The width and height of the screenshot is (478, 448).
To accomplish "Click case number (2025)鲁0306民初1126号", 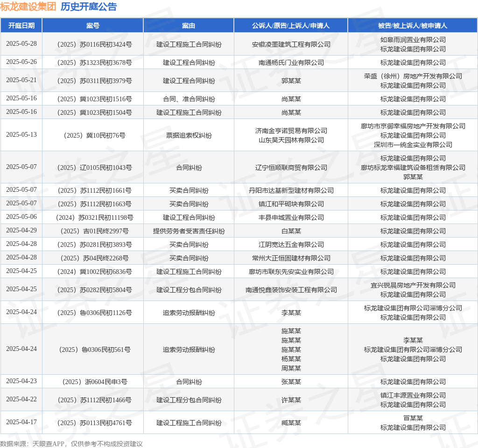I will [x=94, y=313].
